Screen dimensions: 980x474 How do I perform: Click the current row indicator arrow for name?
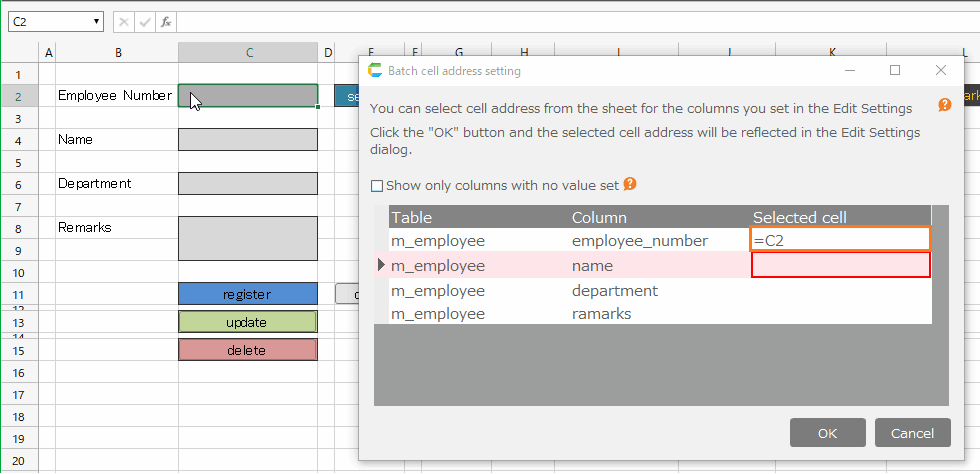click(x=381, y=265)
